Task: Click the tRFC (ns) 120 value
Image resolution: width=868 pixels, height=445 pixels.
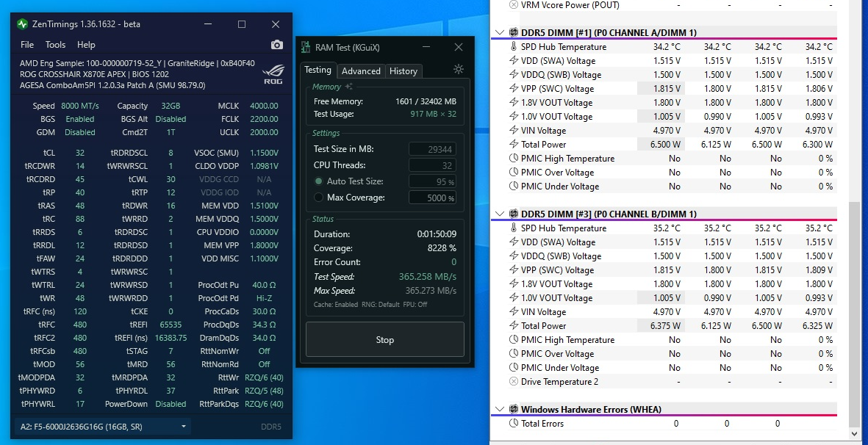Action: click(79, 311)
